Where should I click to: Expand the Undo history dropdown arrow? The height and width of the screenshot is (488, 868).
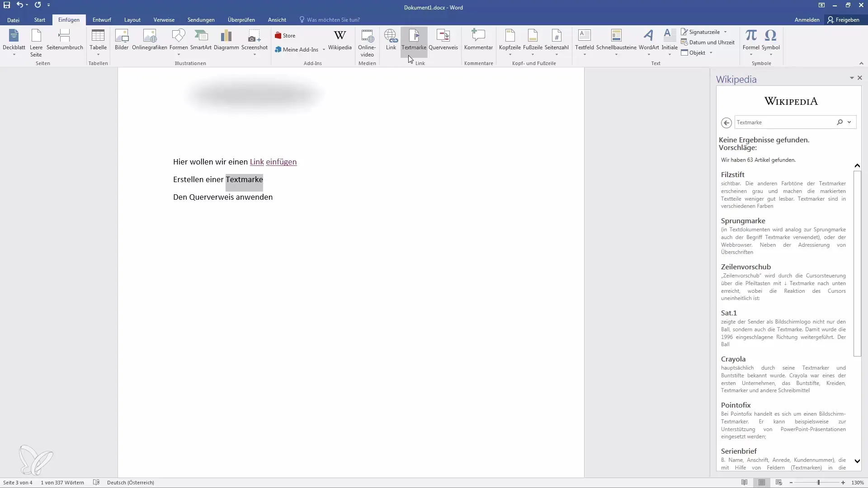click(27, 5)
